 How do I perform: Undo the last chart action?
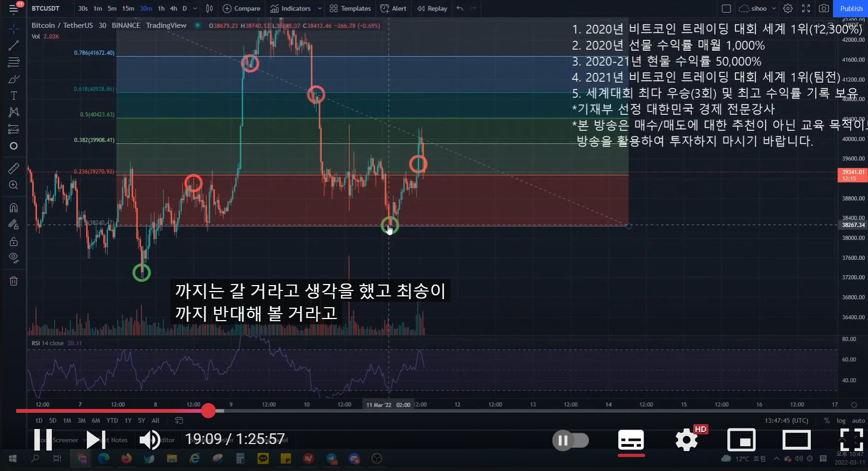click(x=460, y=8)
